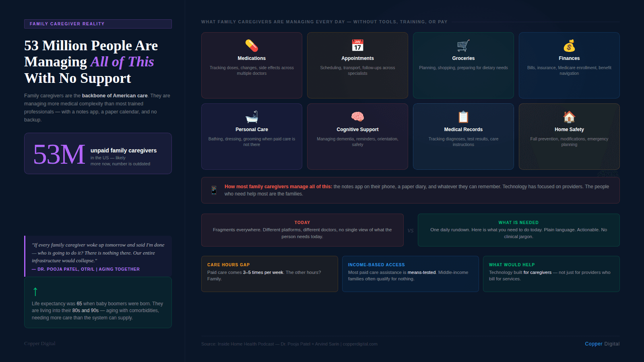Click the 'Fragments everywhere' paragraph
Screen dimensions: 644x362
coord(302,233)
